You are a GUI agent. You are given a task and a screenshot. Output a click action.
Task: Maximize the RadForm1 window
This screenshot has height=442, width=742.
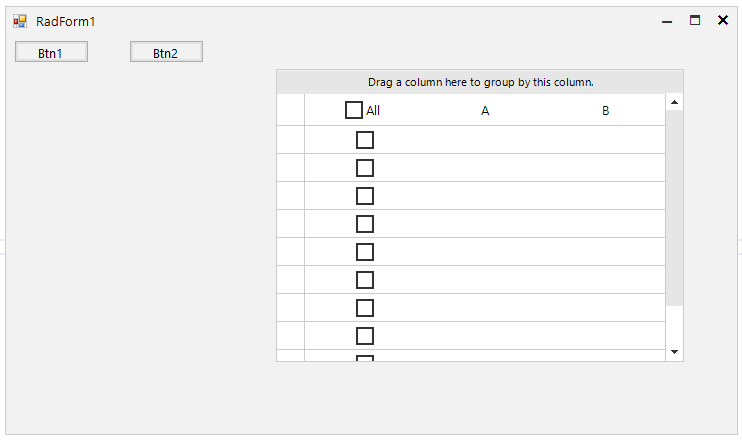point(695,20)
